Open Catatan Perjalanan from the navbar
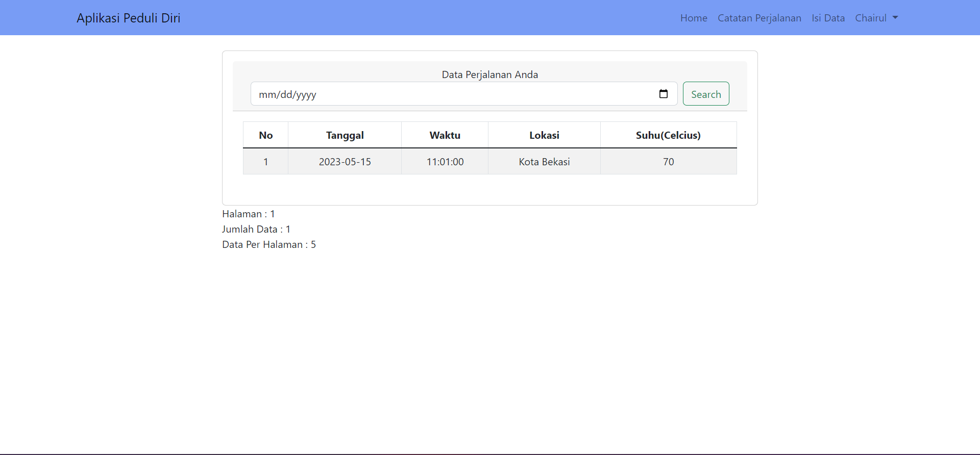The height and width of the screenshot is (455, 980). point(759,18)
